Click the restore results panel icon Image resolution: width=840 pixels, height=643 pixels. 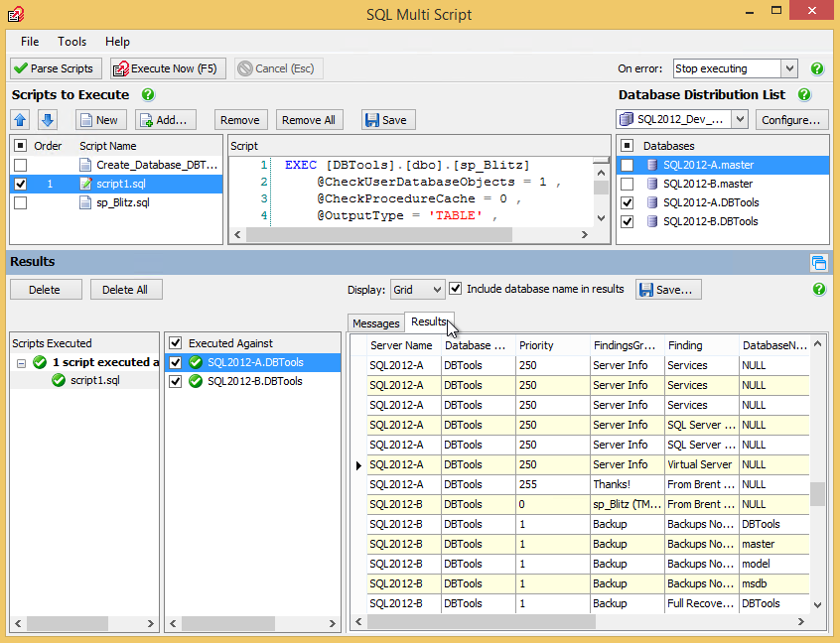818,263
